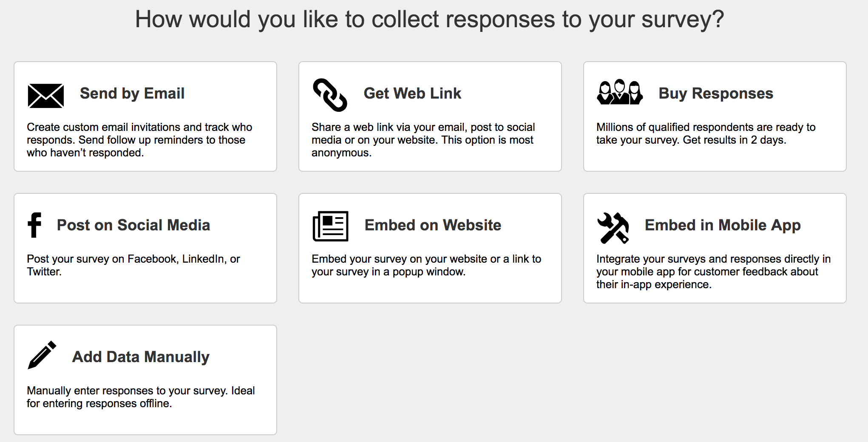Viewport: 868px width, 442px height.
Task: Click the pencil icon
Action: (x=42, y=355)
